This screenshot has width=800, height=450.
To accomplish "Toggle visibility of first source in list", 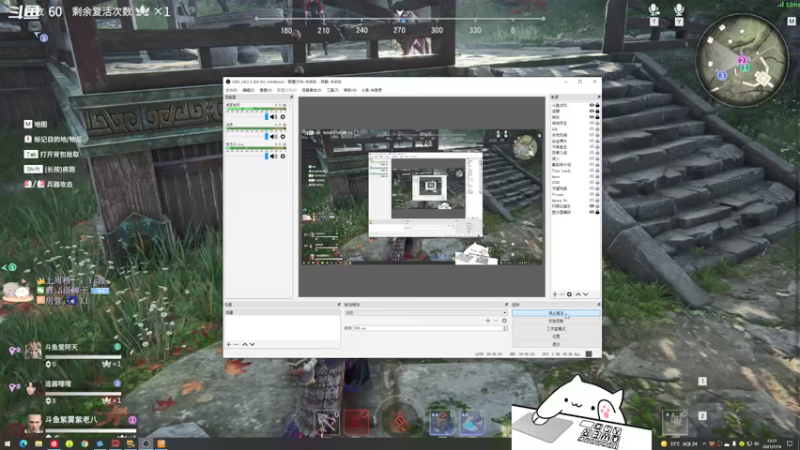I will click(x=592, y=105).
